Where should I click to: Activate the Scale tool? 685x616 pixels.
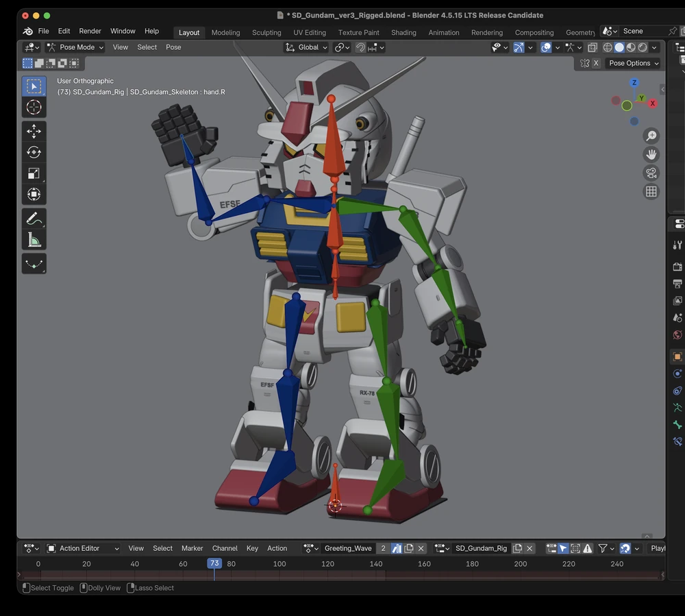coord(34,173)
